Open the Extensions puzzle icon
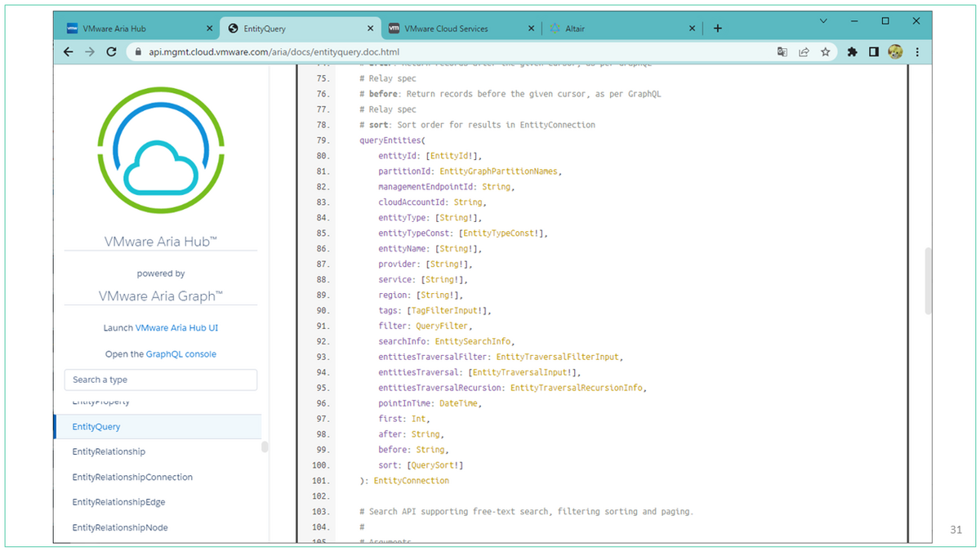Screen dimensions: 980x551 [853, 51]
